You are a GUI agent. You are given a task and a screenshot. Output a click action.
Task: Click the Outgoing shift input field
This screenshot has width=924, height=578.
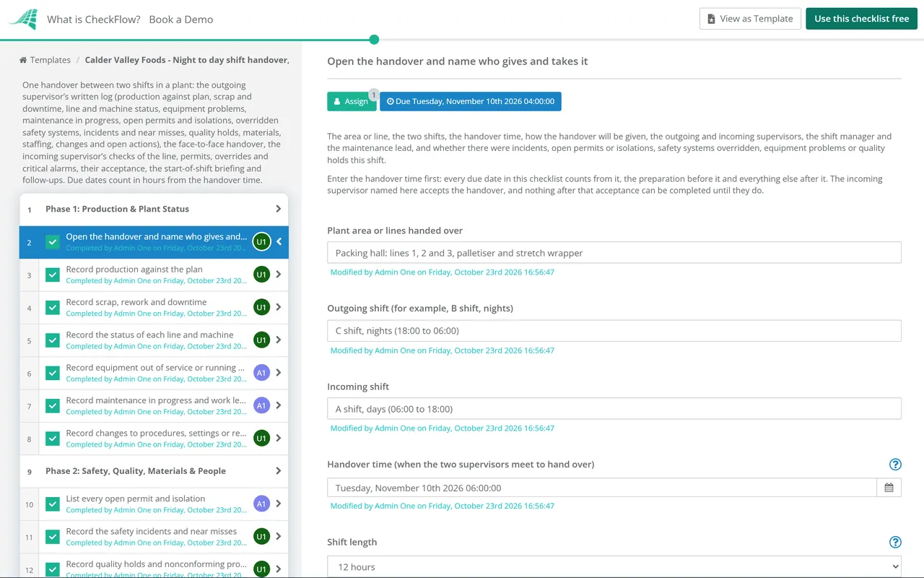click(614, 331)
